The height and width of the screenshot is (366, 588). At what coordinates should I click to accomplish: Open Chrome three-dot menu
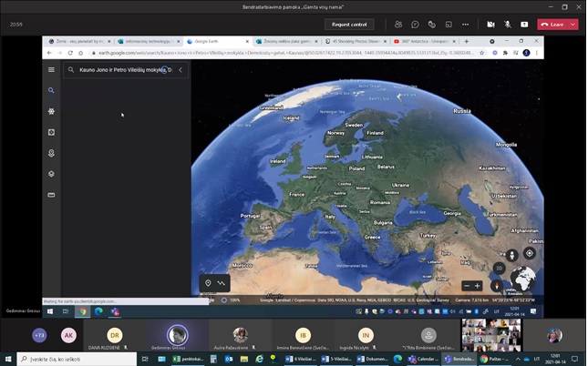click(537, 53)
